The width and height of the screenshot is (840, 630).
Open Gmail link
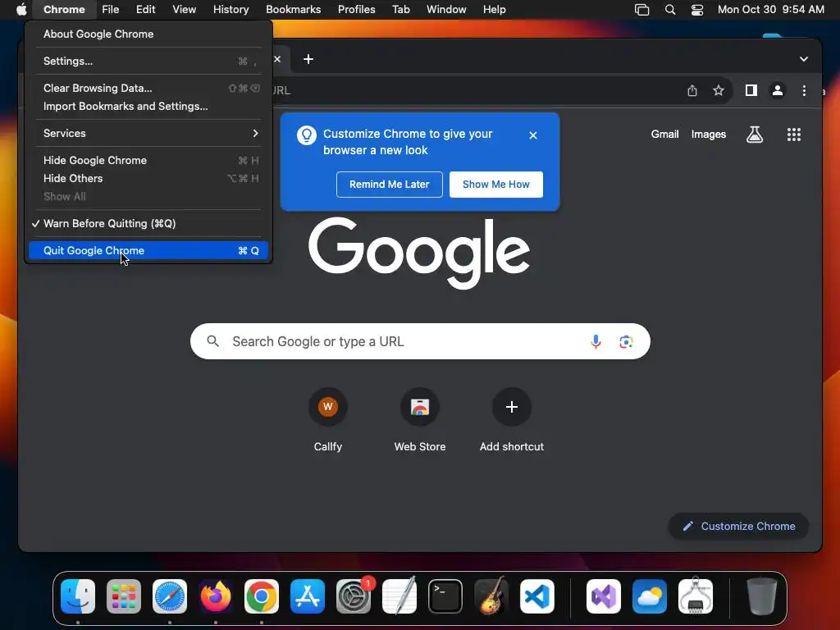(664, 135)
